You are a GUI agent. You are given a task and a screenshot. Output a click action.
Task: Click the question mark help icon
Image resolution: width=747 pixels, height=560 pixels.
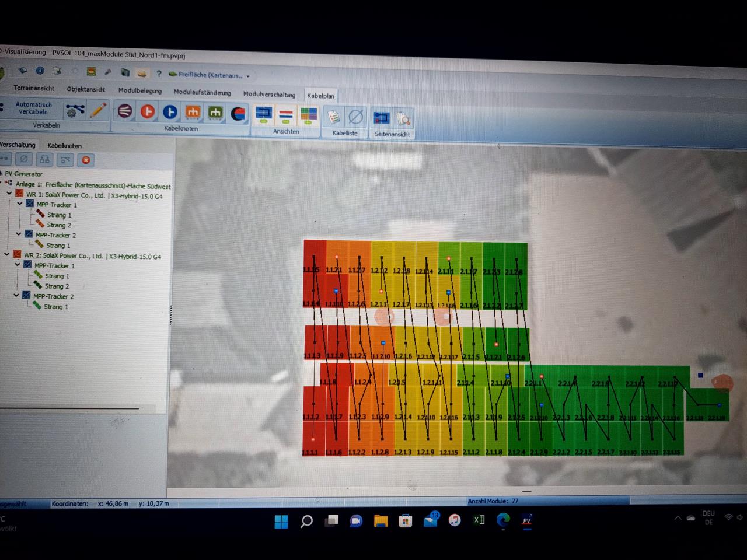tap(159, 73)
